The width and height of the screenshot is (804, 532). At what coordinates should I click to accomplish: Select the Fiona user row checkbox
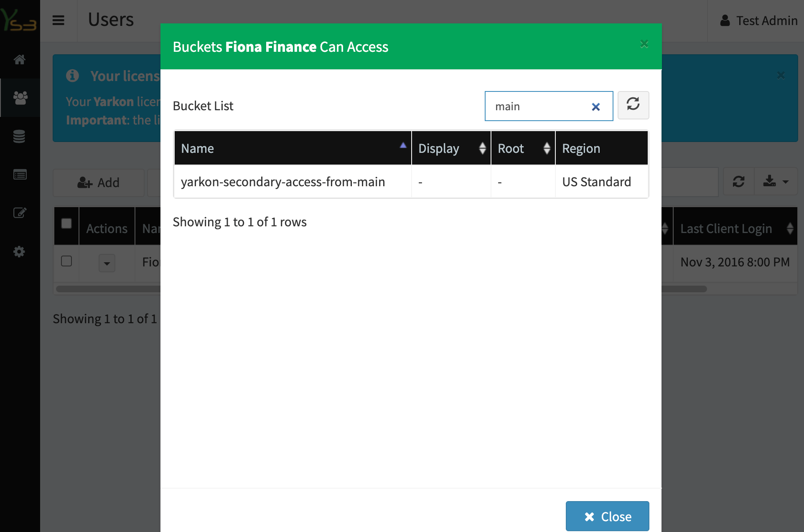click(x=66, y=261)
